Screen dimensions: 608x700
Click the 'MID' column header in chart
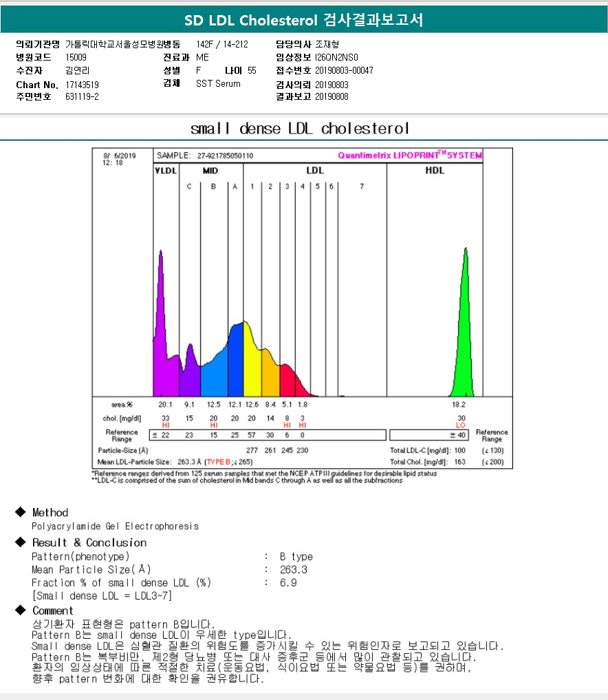210,171
